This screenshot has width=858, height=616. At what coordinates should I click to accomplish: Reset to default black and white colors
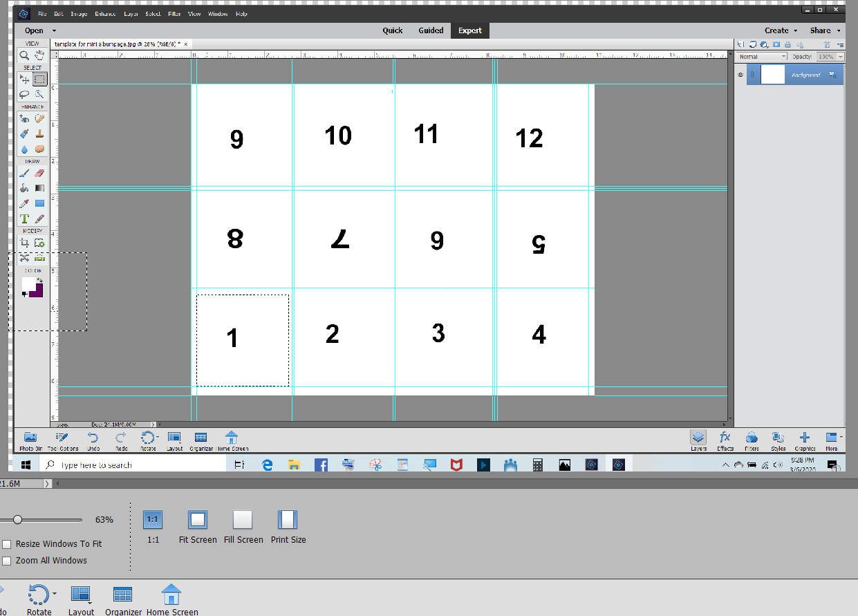[x=25, y=295]
